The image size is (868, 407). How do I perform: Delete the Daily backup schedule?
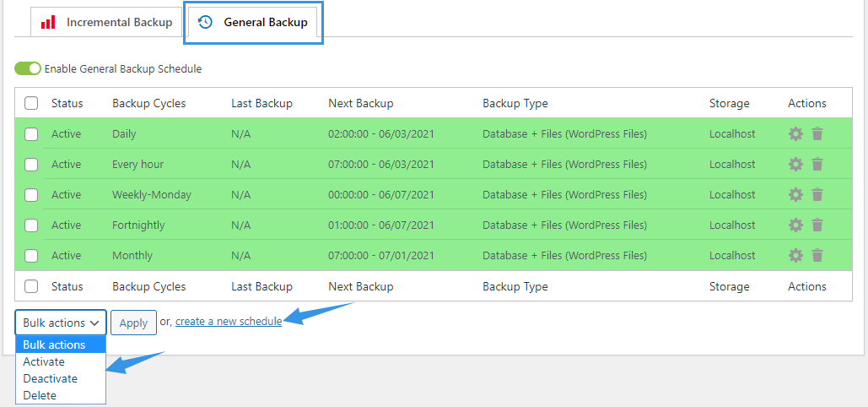817,133
